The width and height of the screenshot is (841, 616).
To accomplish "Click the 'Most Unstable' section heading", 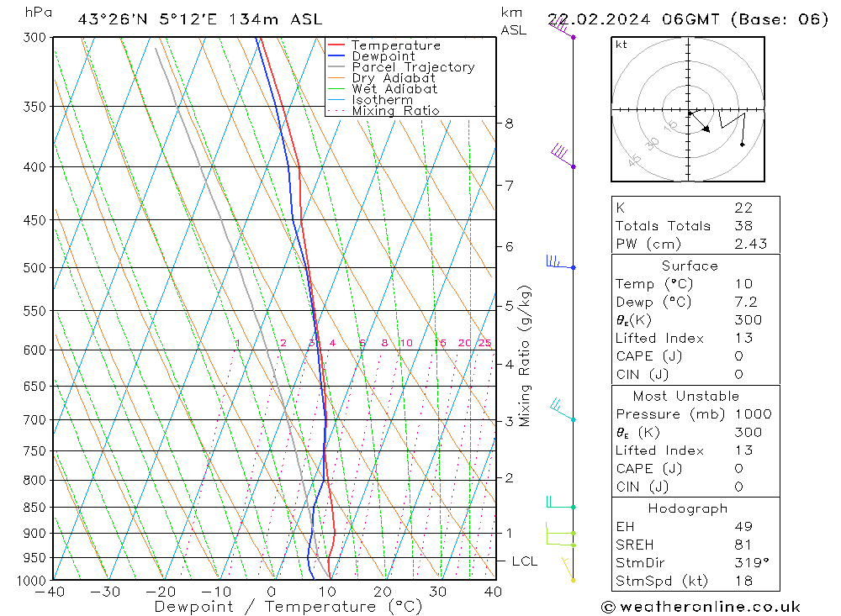I will pyautogui.click(x=686, y=396).
